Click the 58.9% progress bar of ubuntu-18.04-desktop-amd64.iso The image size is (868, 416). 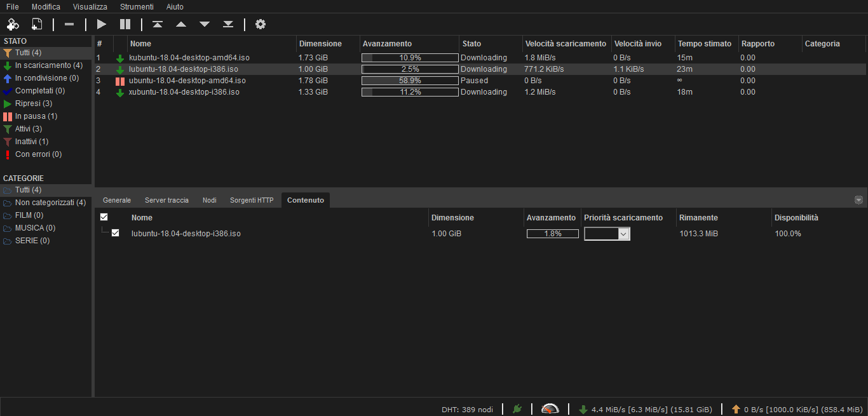(409, 81)
